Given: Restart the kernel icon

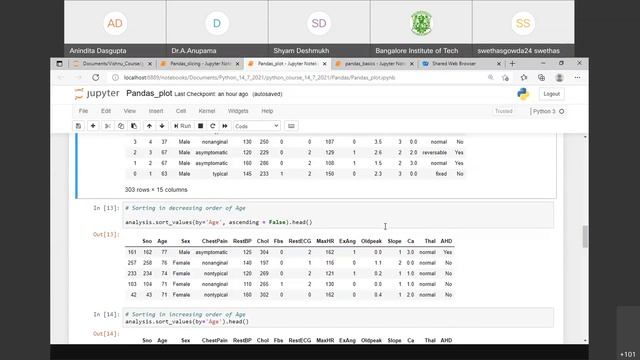Looking at the screenshot, I should click(x=212, y=126).
